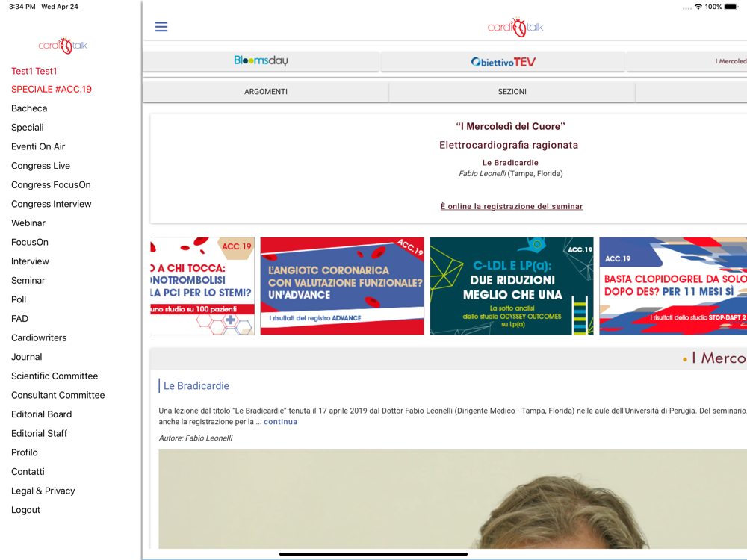View the Scientific Committee page

coord(55,376)
